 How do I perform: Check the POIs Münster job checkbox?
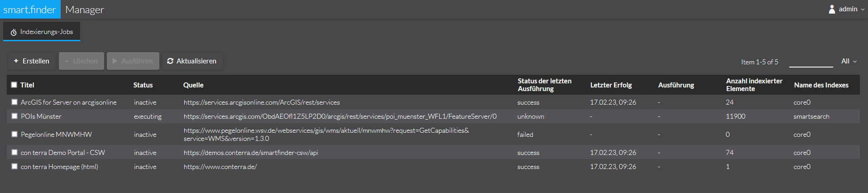[14, 116]
